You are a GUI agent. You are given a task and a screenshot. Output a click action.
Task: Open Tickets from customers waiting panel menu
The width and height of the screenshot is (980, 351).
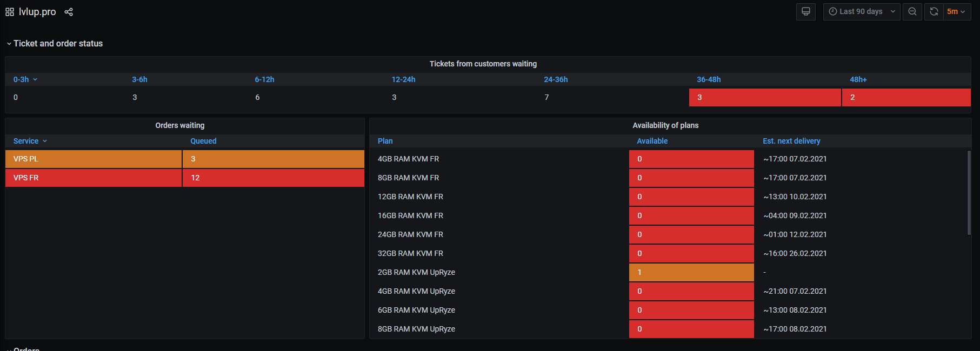point(483,64)
